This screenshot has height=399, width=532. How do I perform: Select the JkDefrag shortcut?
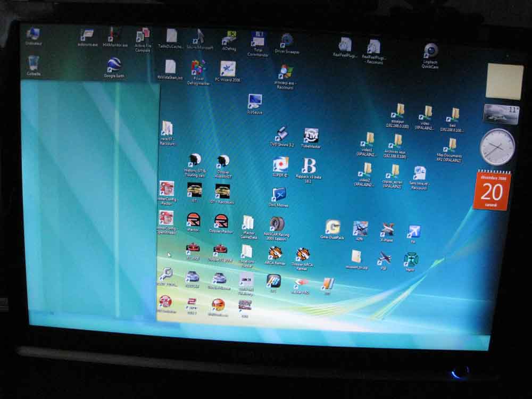click(229, 41)
